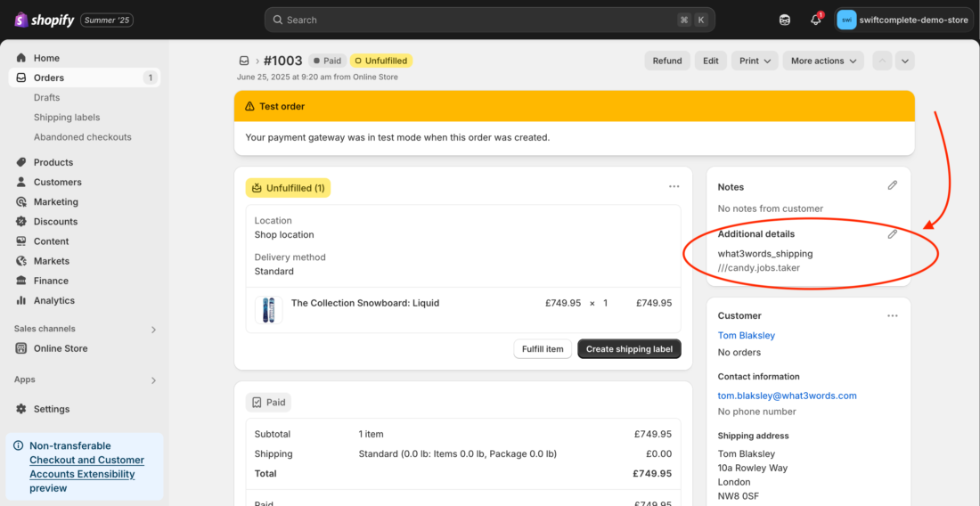Click the 10a Rowley Way address line

(x=753, y=468)
